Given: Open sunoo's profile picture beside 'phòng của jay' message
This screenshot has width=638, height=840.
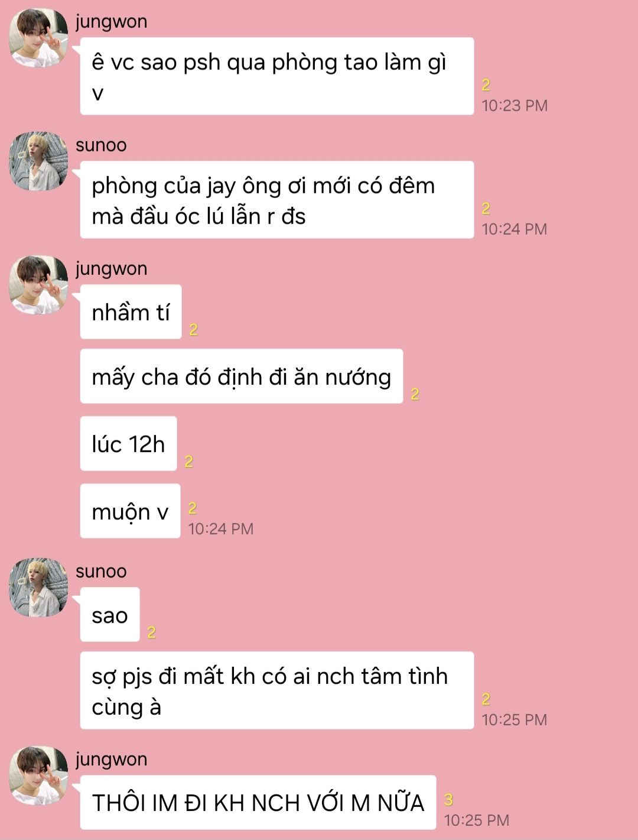Looking at the screenshot, I should [39, 161].
